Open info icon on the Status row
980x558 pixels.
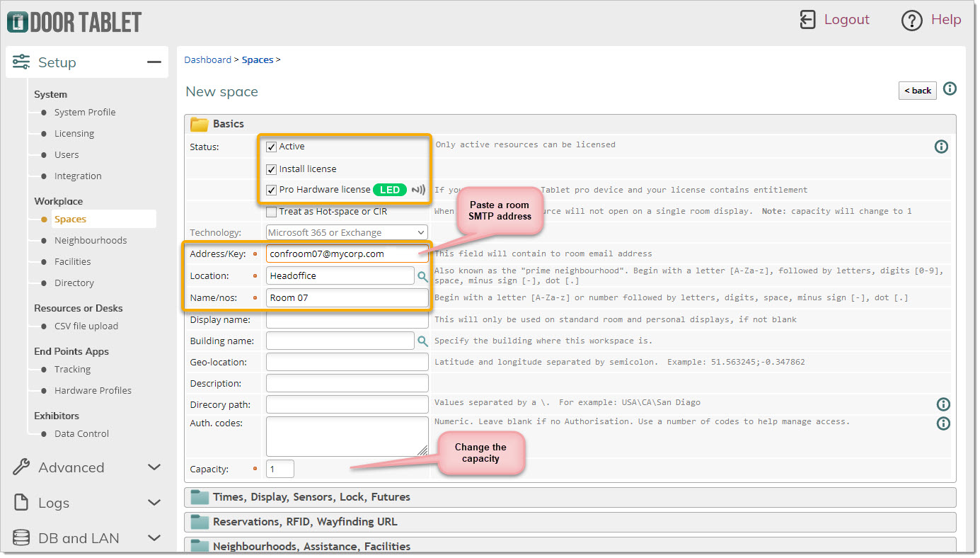click(941, 147)
